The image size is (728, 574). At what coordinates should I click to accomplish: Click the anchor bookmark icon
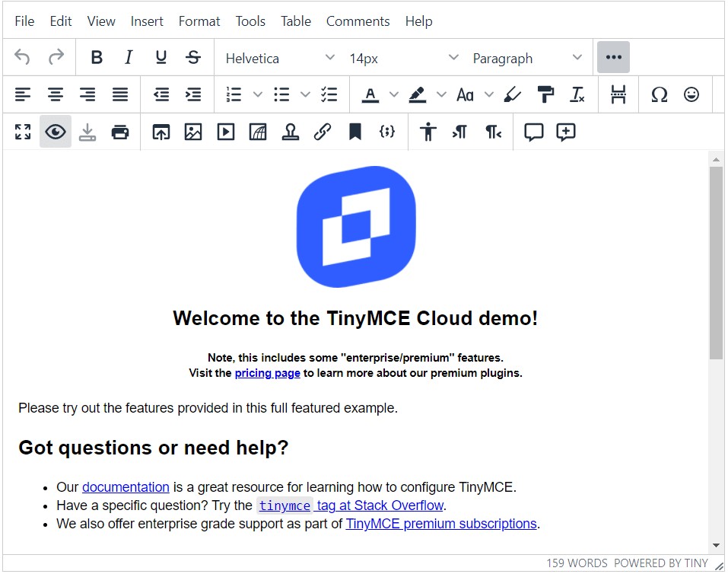tap(354, 132)
